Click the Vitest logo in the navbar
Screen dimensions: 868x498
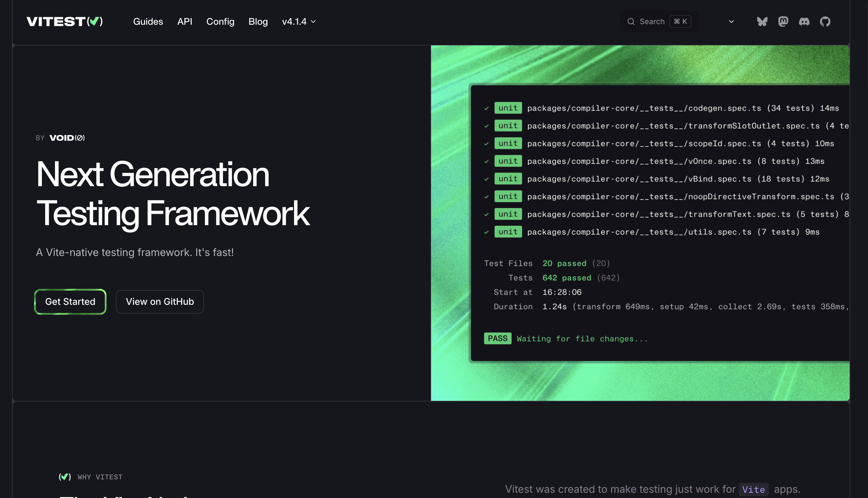click(x=64, y=22)
